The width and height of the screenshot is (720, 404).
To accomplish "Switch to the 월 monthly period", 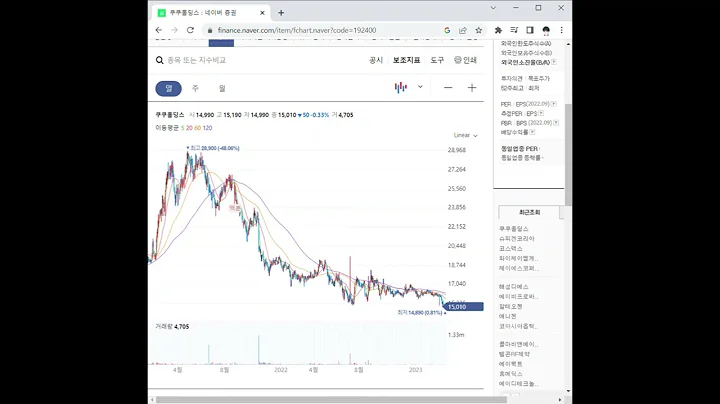I will point(222,88).
